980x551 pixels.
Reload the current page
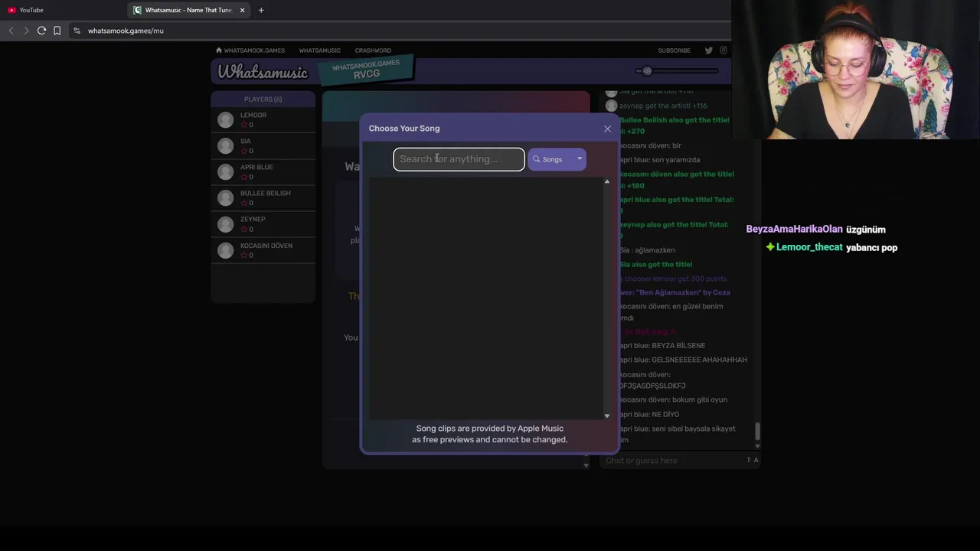(x=41, y=31)
